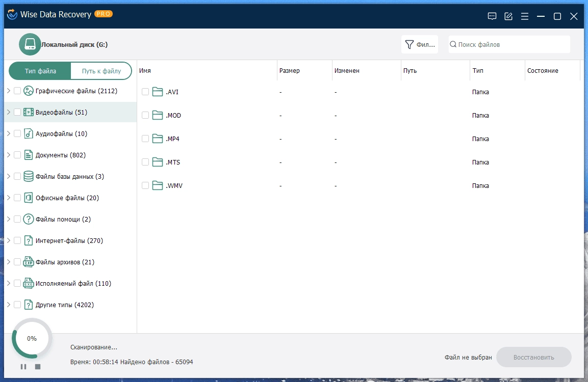588x382 pixels.
Task: Expand the Офисные файлы tree node
Action: coord(9,198)
